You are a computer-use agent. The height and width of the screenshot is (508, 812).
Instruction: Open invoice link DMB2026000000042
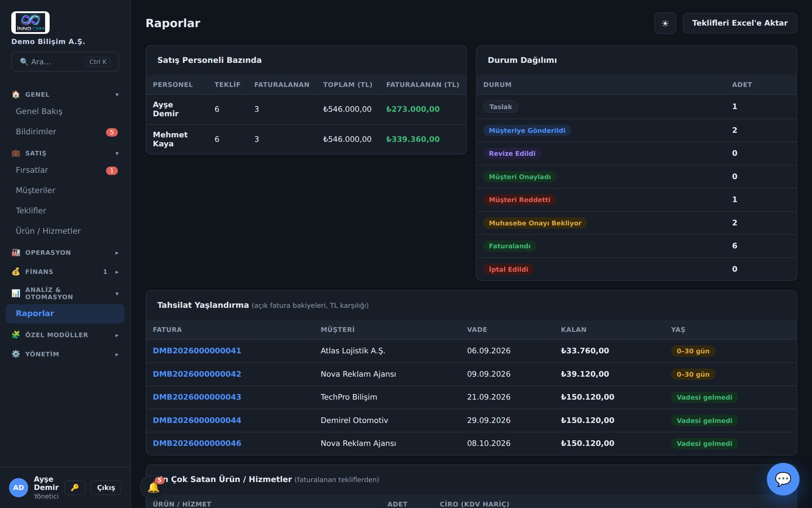pos(197,374)
